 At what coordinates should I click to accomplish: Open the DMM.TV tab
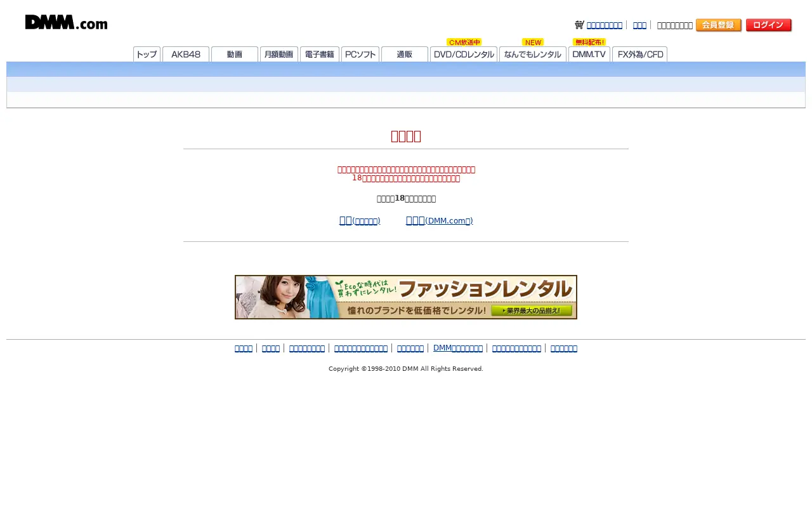tap(589, 55)
